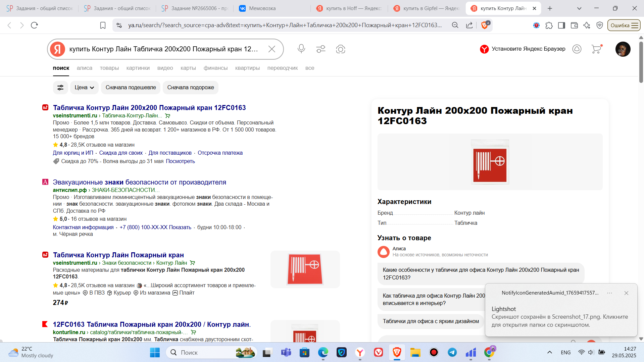Click the product image in side panel
Screen dimensions: 644x362
tap(490, 162)
